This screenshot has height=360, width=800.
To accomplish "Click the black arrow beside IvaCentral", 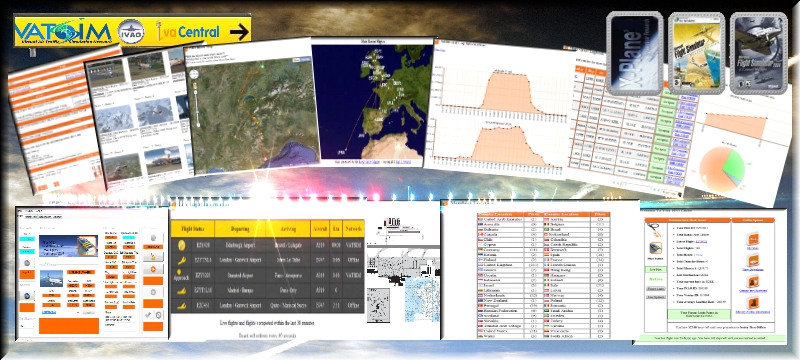I will point(240,32).
